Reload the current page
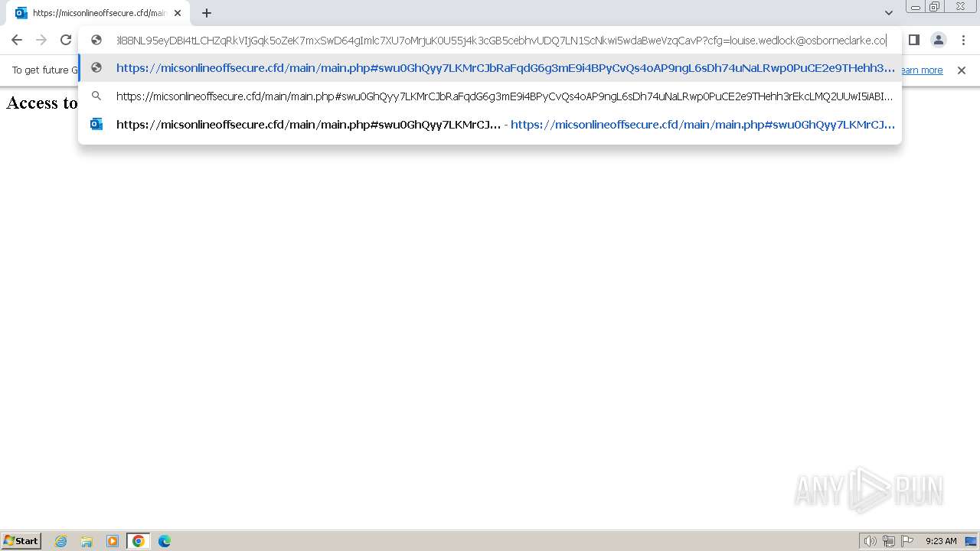The height and width of the screenshot is (551, 980). pos(66,40)
